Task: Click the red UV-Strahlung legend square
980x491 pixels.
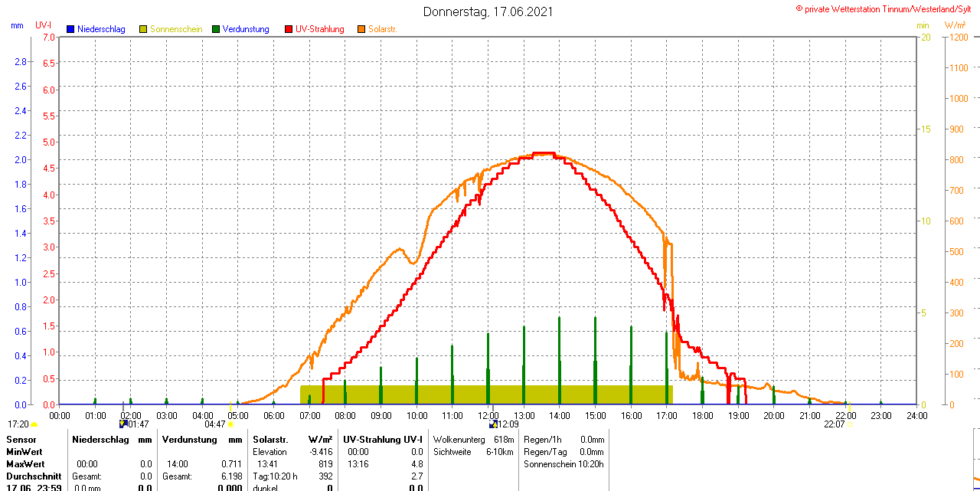Action: pyautogui.click(x=289, y=29)
